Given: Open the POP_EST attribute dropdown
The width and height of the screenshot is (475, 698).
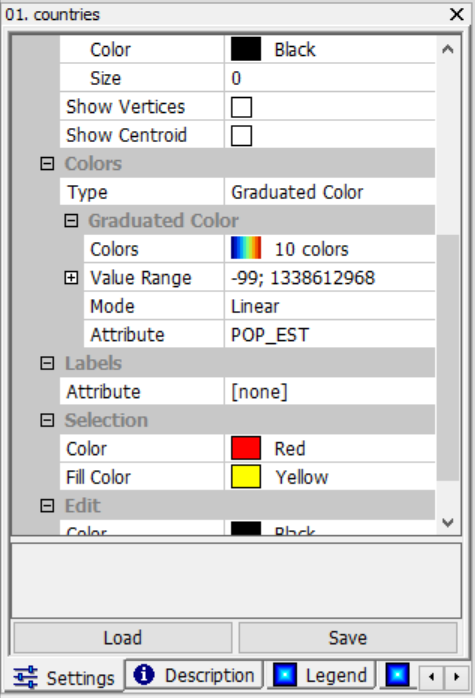Looking at the screenshot, I should point(330,335).
